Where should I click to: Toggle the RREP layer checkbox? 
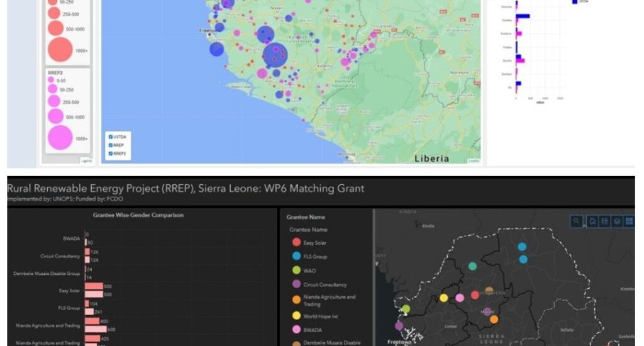click(111, 145)
